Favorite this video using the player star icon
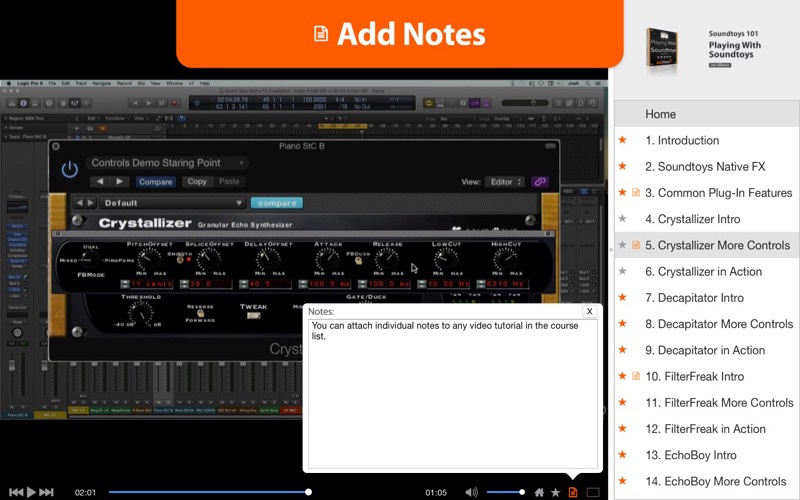800x500 pixels. [556, 492]
